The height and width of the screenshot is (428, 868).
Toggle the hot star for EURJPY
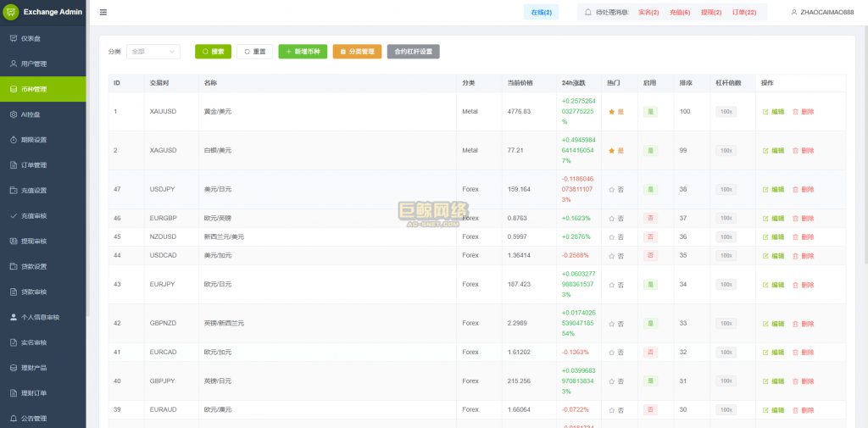[x=612, y=285]
